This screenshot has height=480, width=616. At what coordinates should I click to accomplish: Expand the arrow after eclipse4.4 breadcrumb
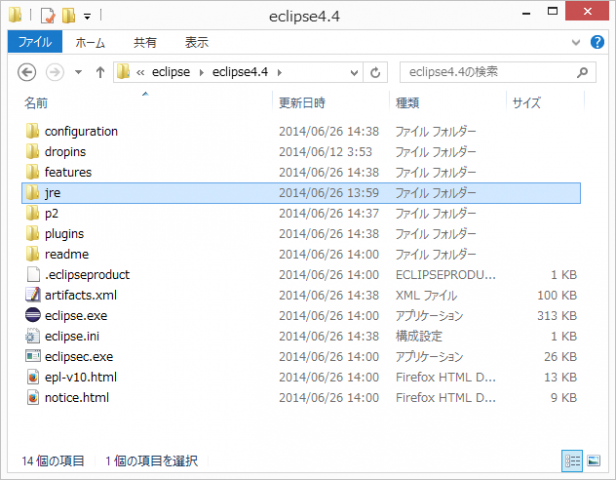pos(280,72)
